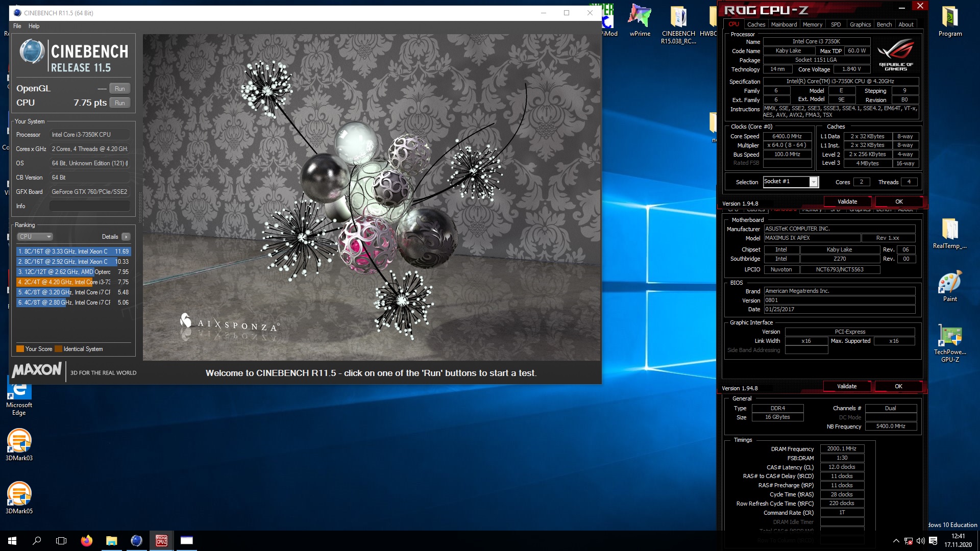The width and height of the screenshot is (980, 551).
Task: Launch TechPowerUp GPU-Z desktop icon
Action: pyautogui.click(x=950, y=343)
